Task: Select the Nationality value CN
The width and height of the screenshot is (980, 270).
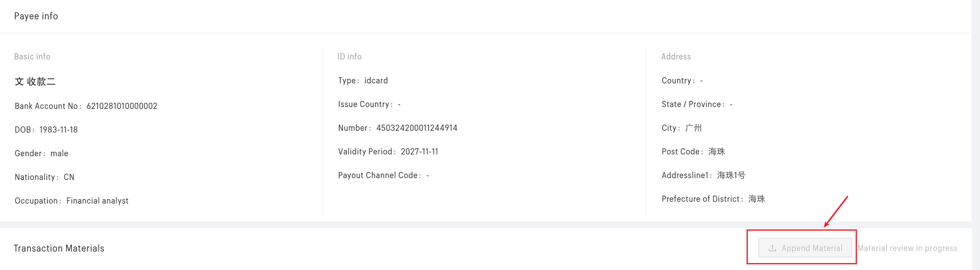Action: pyautogui.click(x=69, y=177)
